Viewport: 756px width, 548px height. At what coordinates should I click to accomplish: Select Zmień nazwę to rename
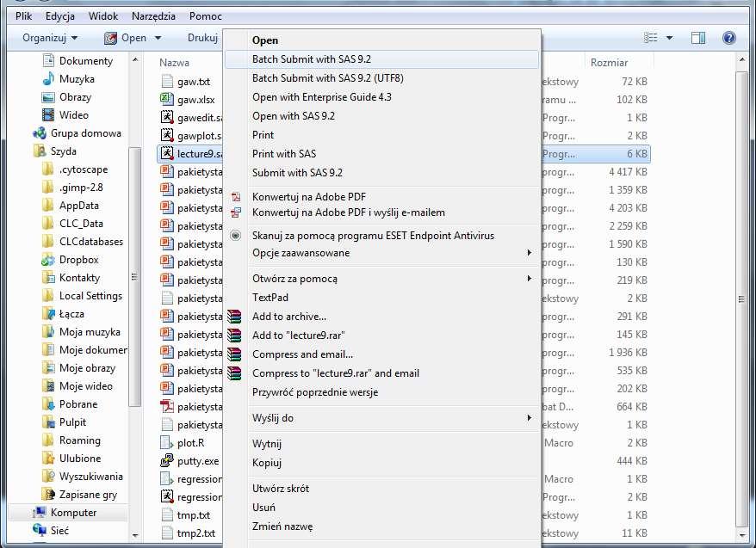tap(381, 526)
